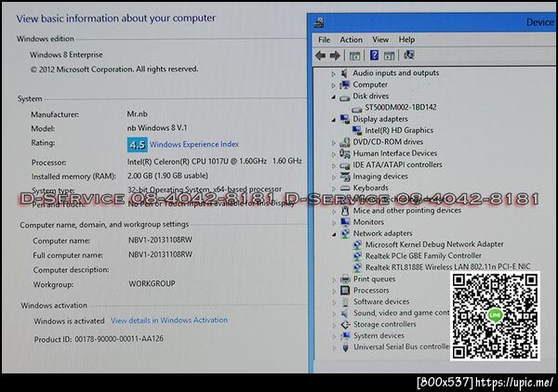Select Microsoft Kernel Debug Network Adapter
The image size is (558, 392).
pos(434,244)
